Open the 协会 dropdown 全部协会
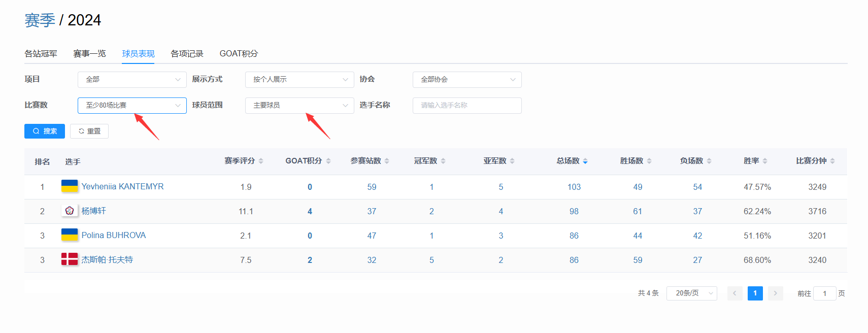The height and width of the screenshot is (333, 868). click(467, 80)
